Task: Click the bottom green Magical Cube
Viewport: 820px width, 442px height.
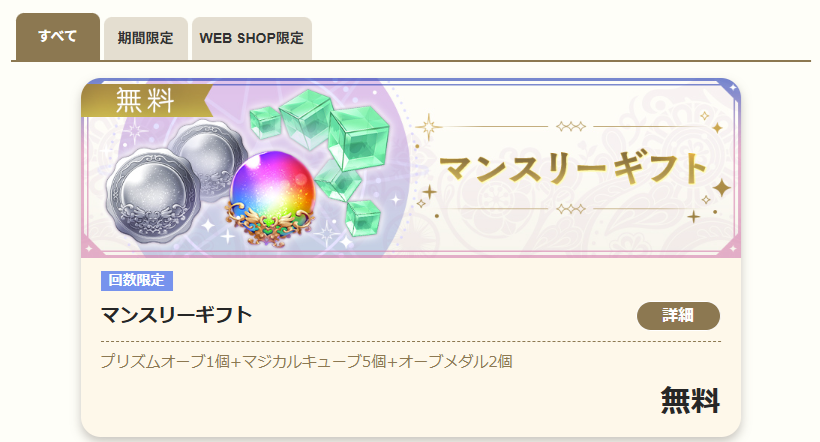Action: (x=362, y=217)
